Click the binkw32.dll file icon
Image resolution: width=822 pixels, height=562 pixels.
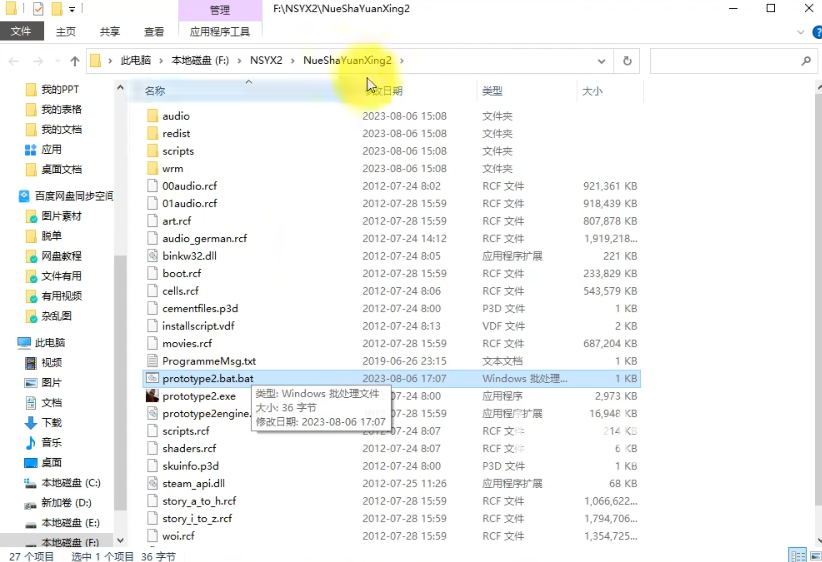click(152, 256)
